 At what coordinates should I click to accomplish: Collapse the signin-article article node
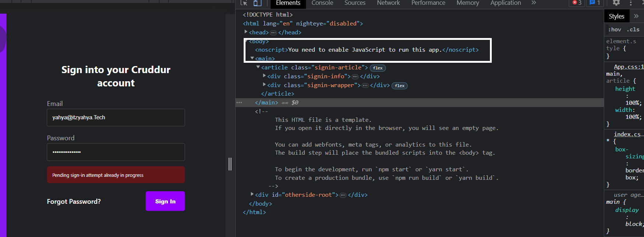tap(258, 67)
